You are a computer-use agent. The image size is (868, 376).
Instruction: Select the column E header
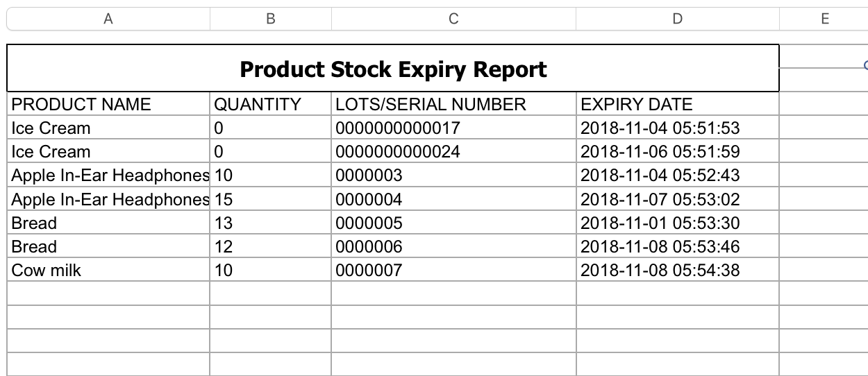coord(824,19)
